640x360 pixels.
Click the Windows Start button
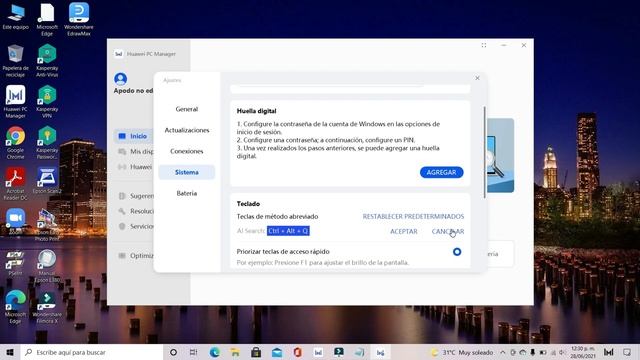(x=10, y=352)
